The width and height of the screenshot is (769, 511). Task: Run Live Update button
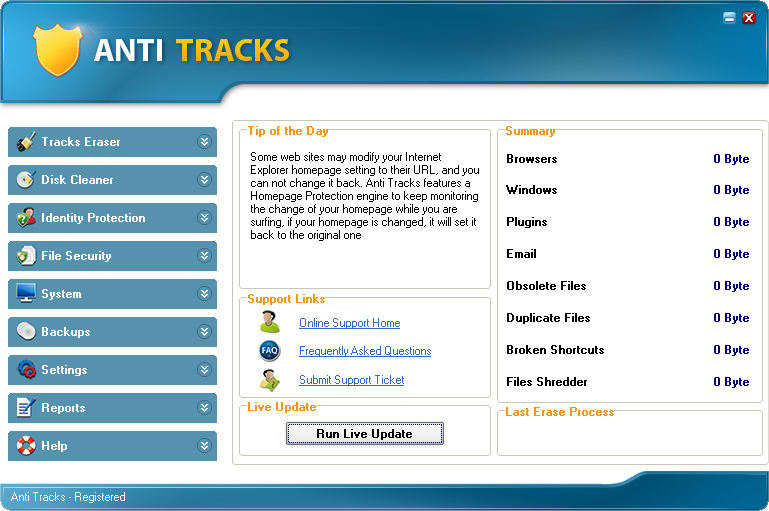tap(364, 434)
